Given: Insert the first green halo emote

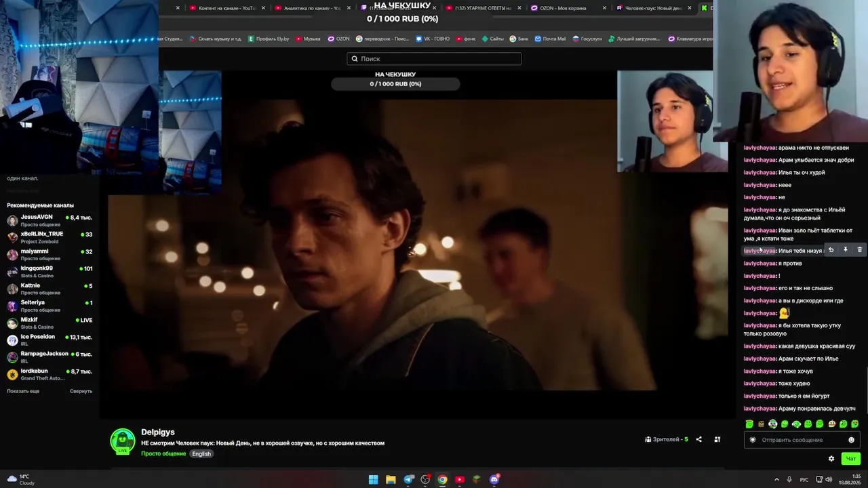Looking at the screenshot, I should pyautogui.click(x=749, y=424).
